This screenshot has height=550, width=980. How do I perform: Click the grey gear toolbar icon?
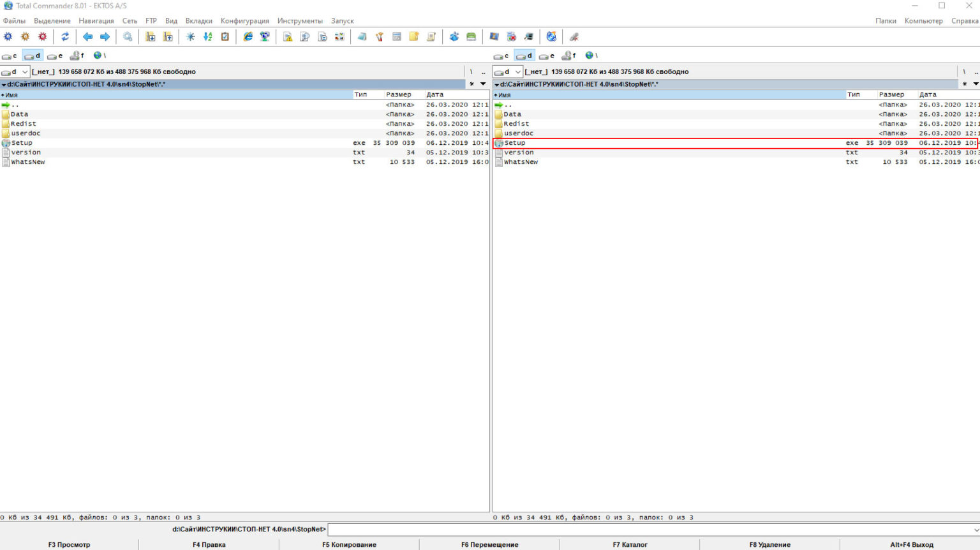[x=128, y=37]
